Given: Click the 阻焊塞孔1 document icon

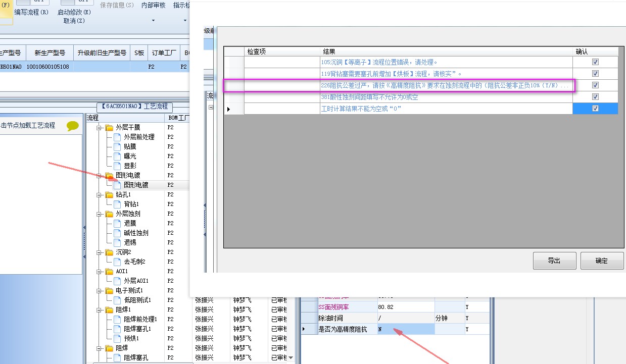Looking at the screenshot, I should tap(118, 329).
